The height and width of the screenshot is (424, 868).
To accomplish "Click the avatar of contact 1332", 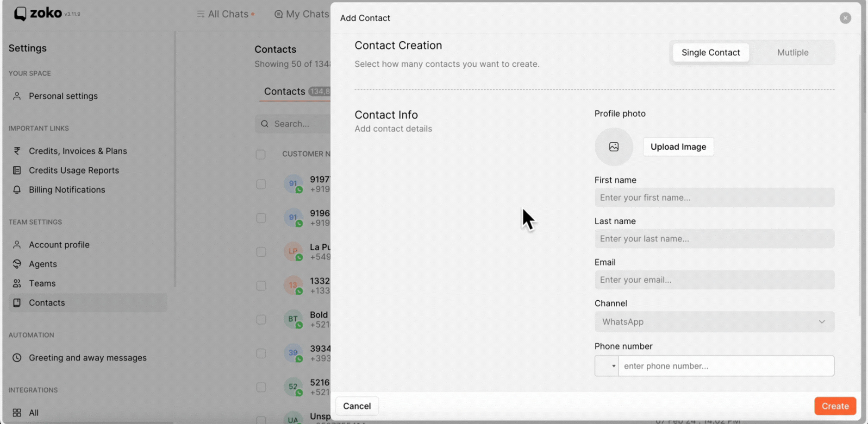I will pos(293,285).
